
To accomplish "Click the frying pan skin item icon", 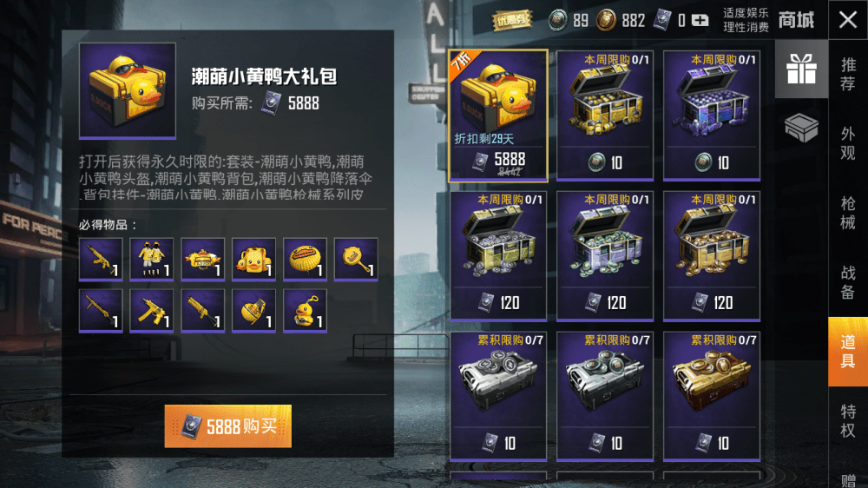I will [x=355, y=260].
